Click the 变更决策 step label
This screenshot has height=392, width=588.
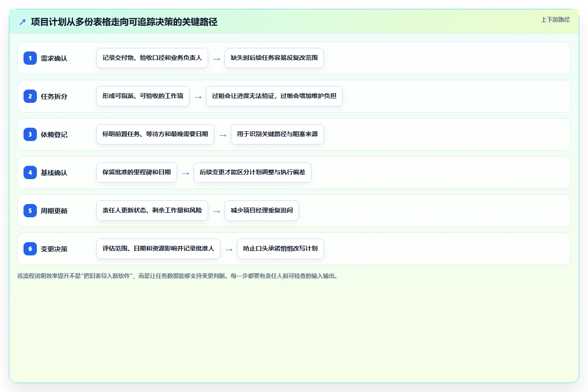click(x=54, y=249)
